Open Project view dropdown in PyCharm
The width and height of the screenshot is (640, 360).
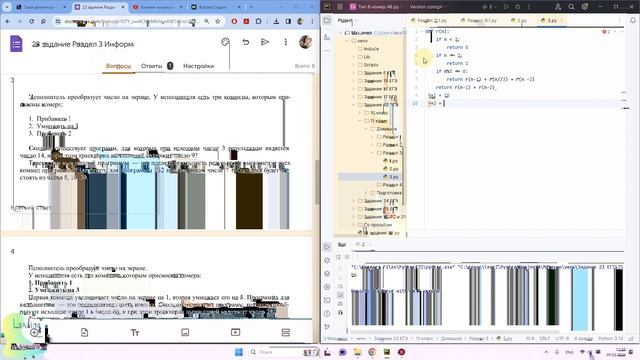[347, 20]
